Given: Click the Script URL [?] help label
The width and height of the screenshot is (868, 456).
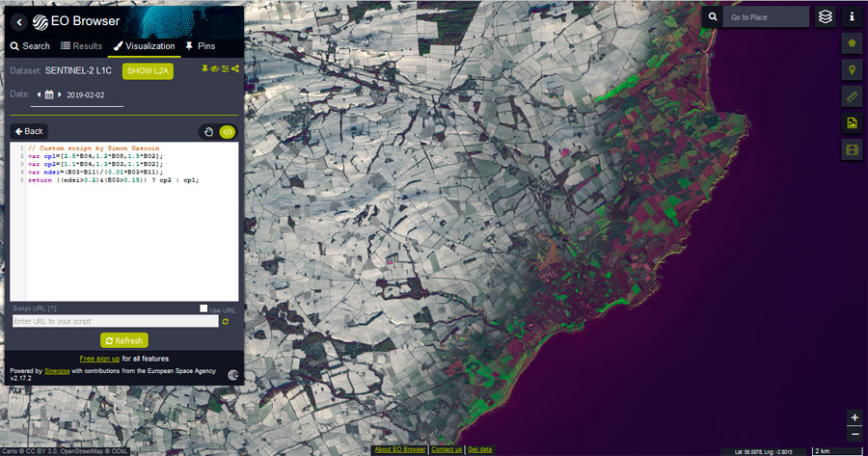Looking at the screenshot, I should tap(35, 308).
